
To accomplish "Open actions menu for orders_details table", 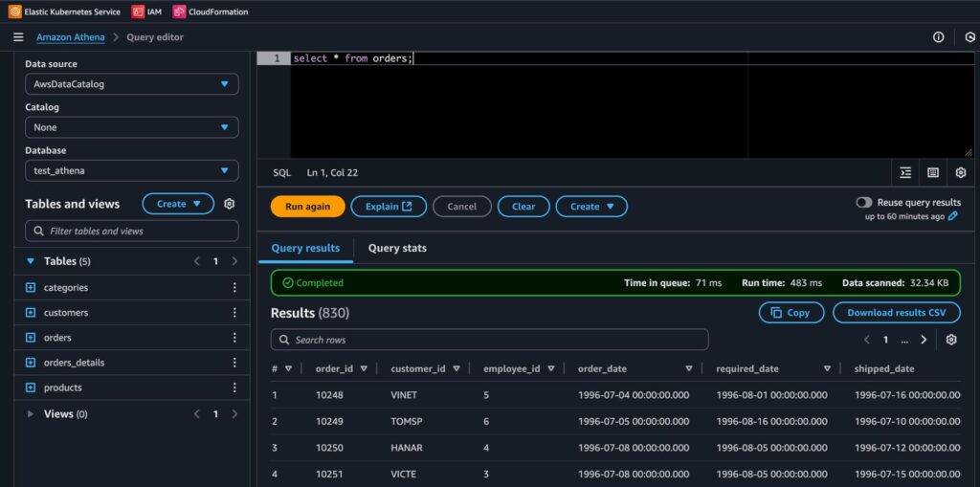I will (234, 363).
